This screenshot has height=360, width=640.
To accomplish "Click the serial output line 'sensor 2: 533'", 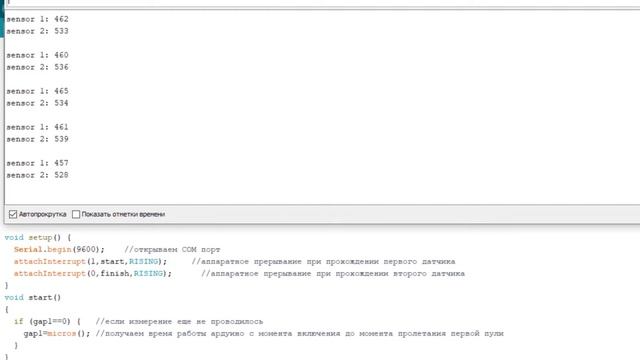I will click(x=37, y=31).
